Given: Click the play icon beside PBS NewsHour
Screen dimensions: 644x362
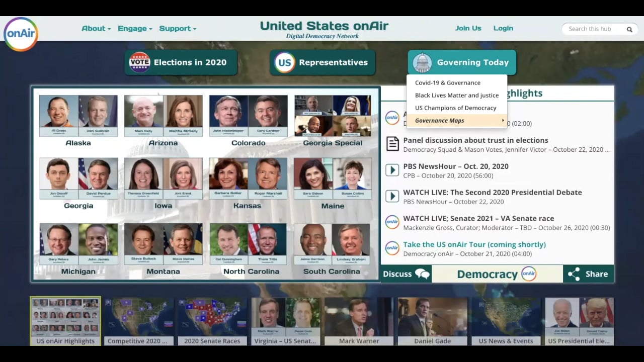Looking at the screenshot, I should point(392,170).
